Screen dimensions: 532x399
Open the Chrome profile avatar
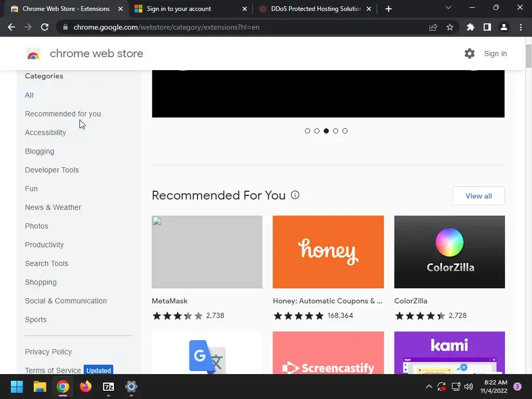click(x=503, y=27)
